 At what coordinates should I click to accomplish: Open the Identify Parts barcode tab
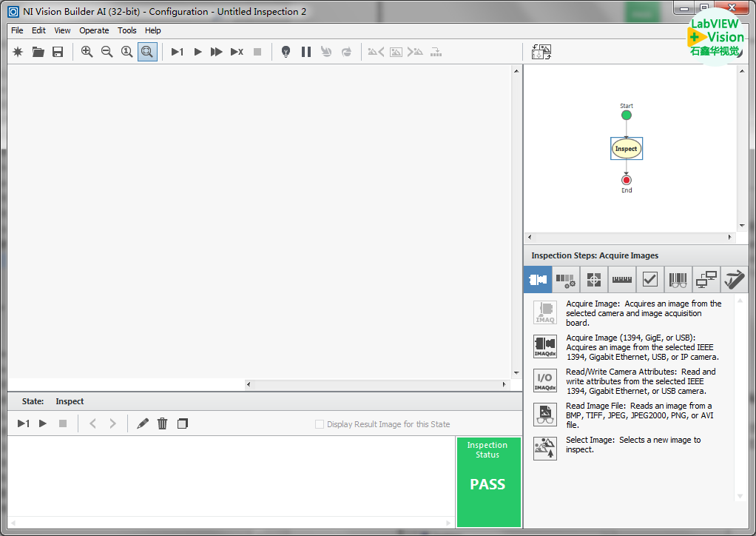pos(678,280)
